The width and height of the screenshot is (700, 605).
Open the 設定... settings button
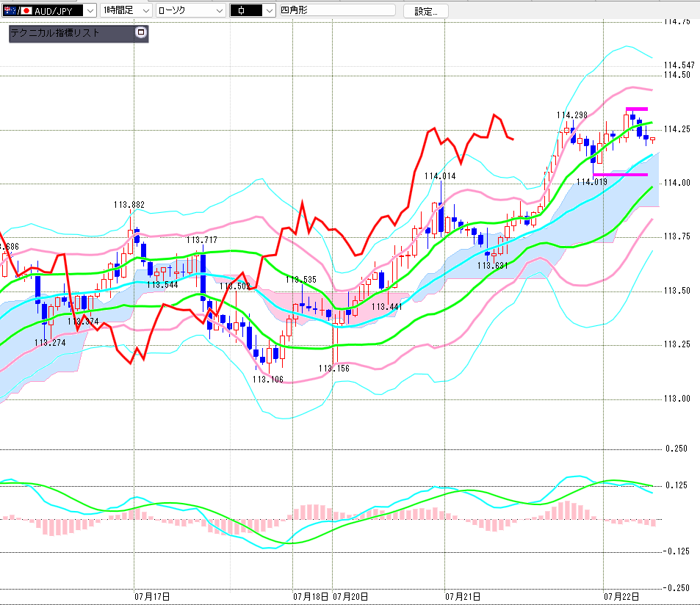426,11
